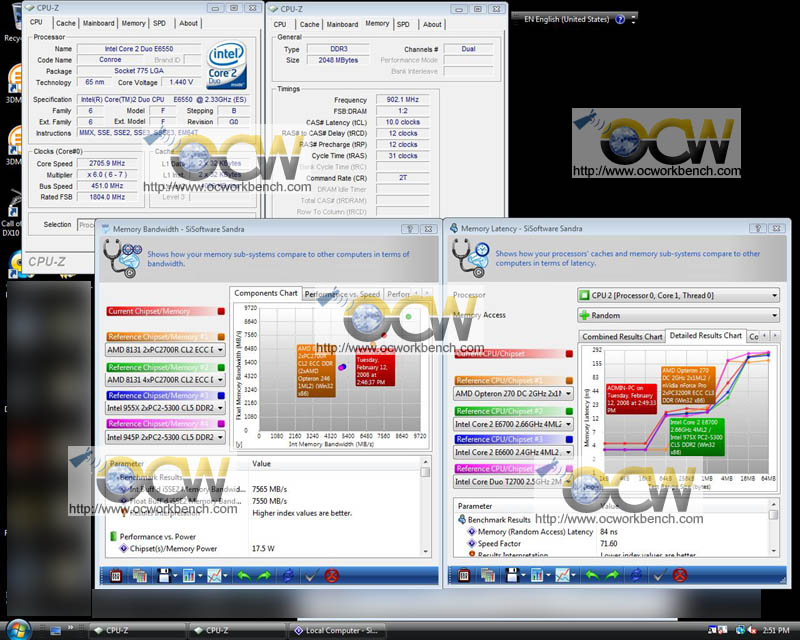Screen dimensions: 800x640
Task: Open About tab in CPU-Z memory window
Action: [432, 24]
